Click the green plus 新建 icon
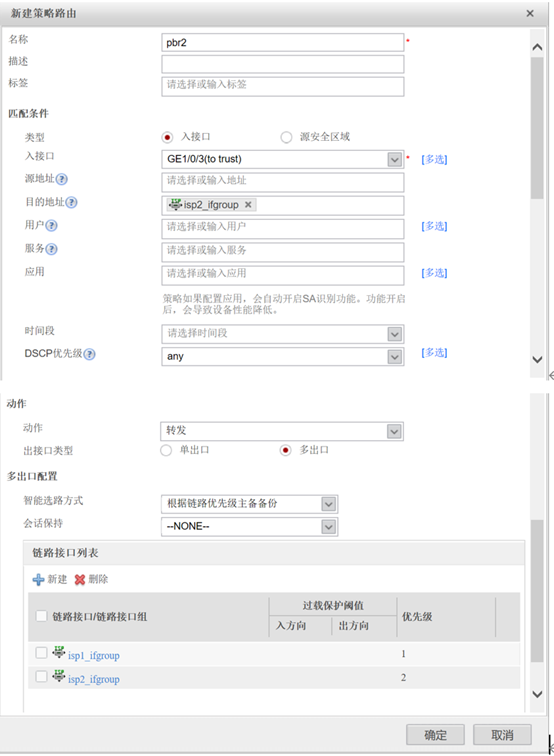This screenshot has width=554, height=756. pyautogui.click(x=38, y=580)
